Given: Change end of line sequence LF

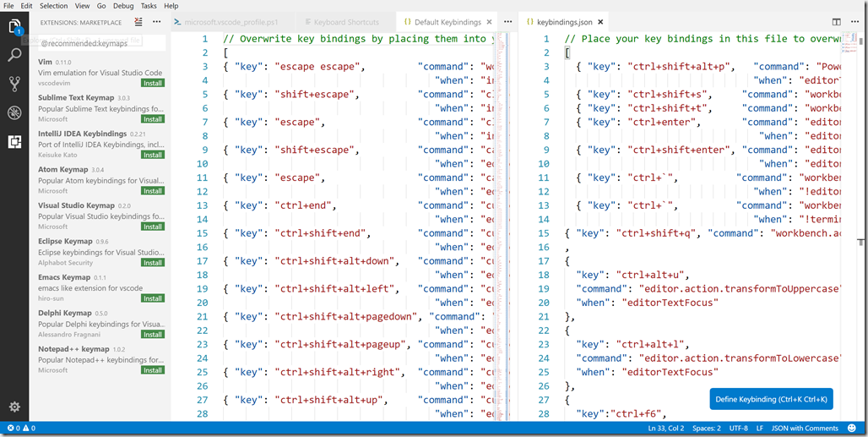Looking at the screenshot, I should 760,429.
